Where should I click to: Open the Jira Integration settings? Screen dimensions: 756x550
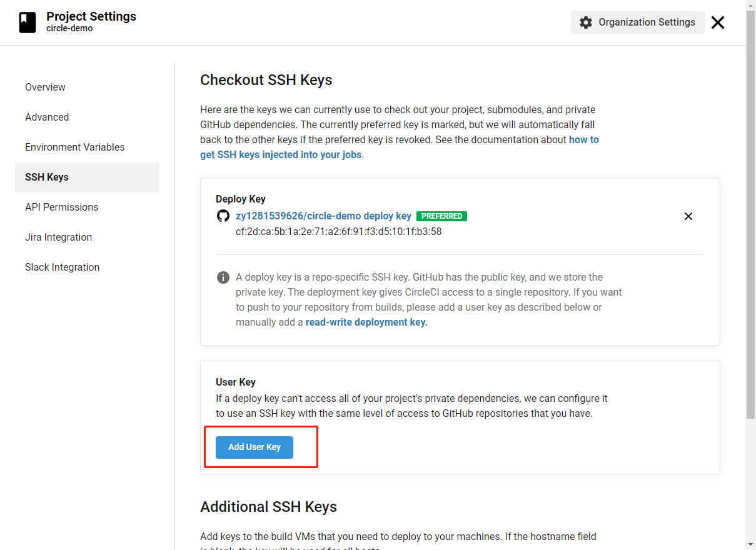click(58, 237)
